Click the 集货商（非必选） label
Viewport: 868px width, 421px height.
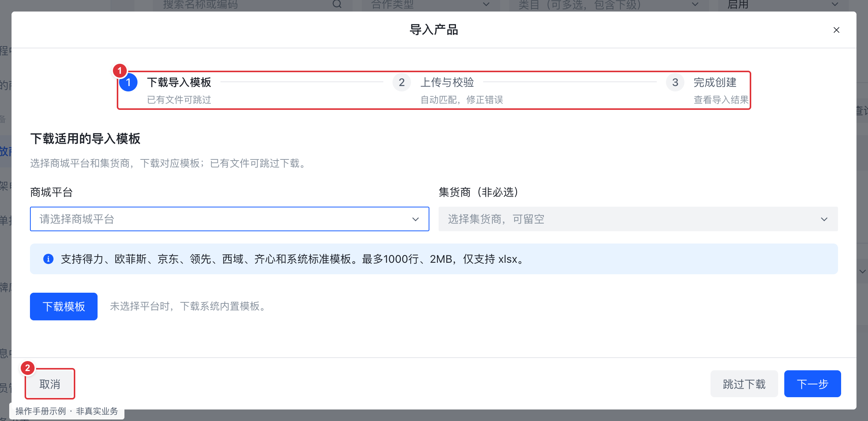pyautogui.click(x=479, y=192)
